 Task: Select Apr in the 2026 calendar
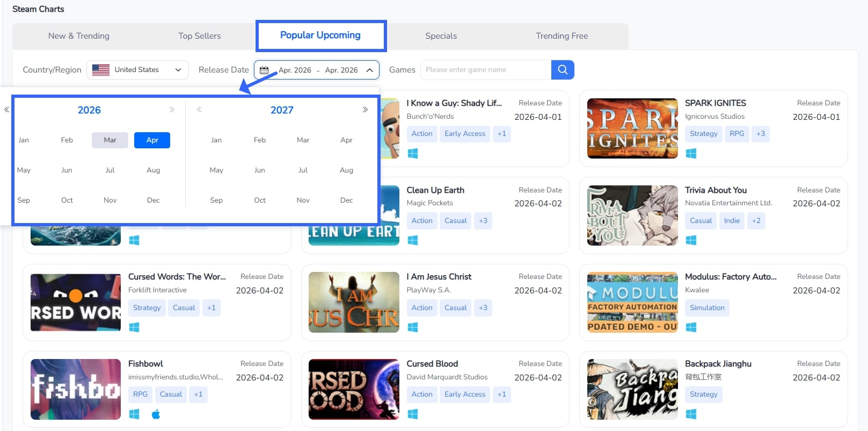click(x=152, y=140)
